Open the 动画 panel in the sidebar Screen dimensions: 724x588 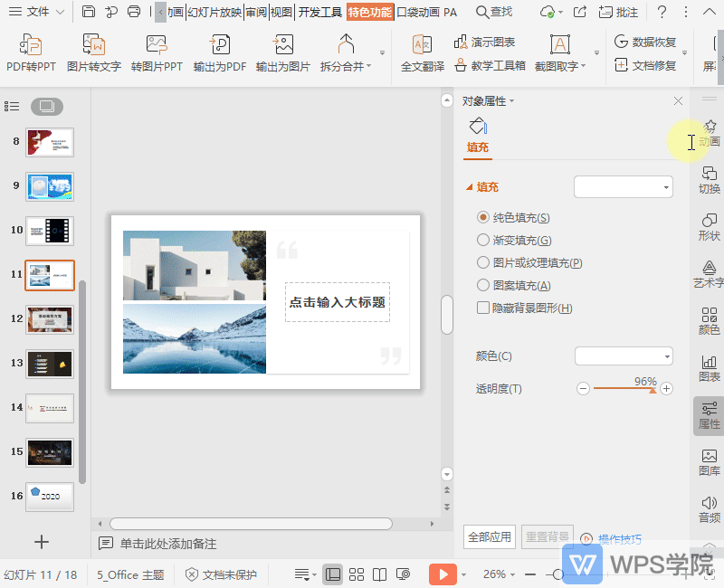pos(710,132)
